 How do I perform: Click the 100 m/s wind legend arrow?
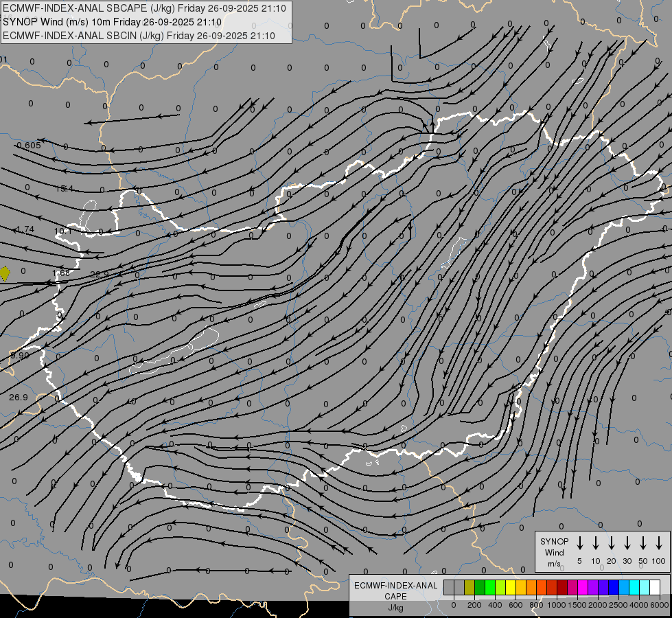coord(659,542)
